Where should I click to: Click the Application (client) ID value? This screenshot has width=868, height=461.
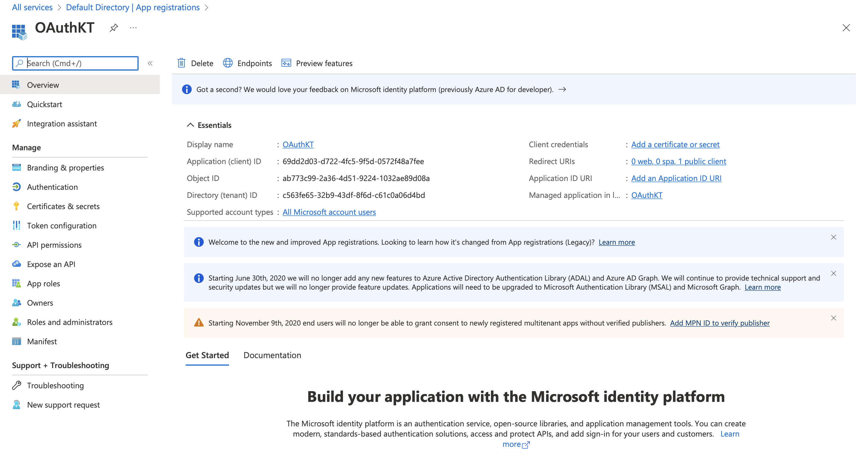coord(353,161)
